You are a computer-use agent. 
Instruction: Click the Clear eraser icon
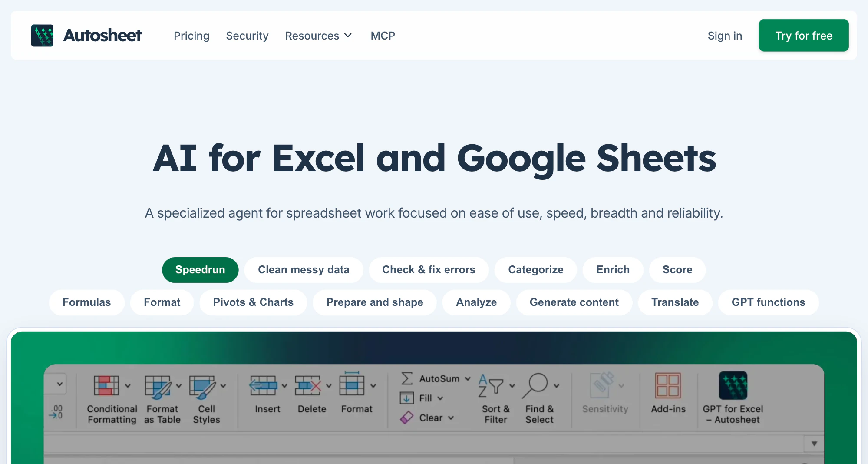[407, 418]
